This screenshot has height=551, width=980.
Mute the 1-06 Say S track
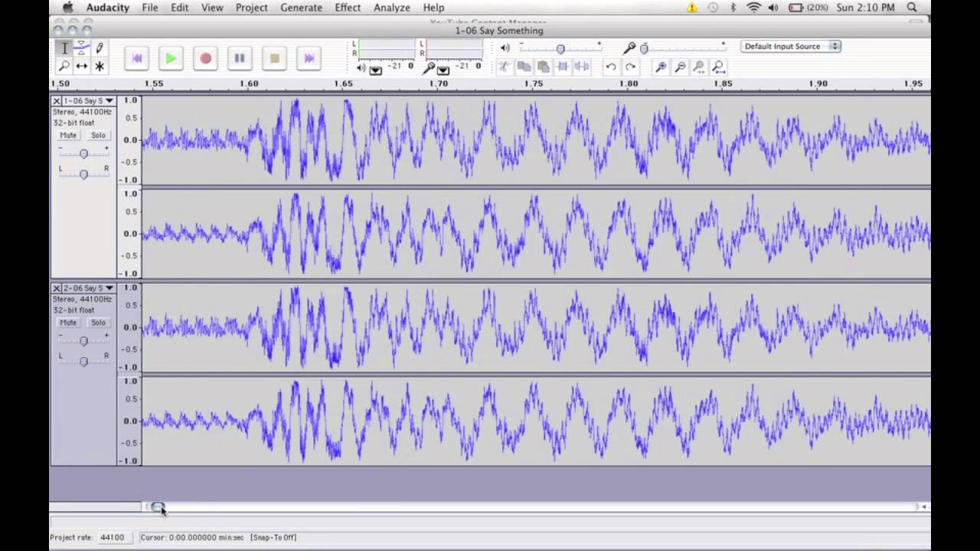[x=68, y=135]
